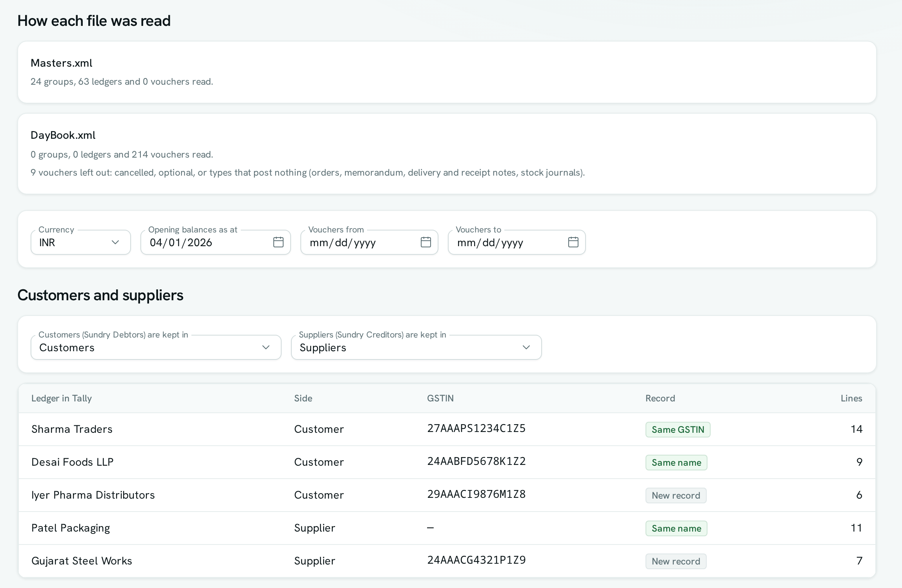Click the Lines count 14 for Sharma Traders
902x588 pixels.
tap(857, 429)
